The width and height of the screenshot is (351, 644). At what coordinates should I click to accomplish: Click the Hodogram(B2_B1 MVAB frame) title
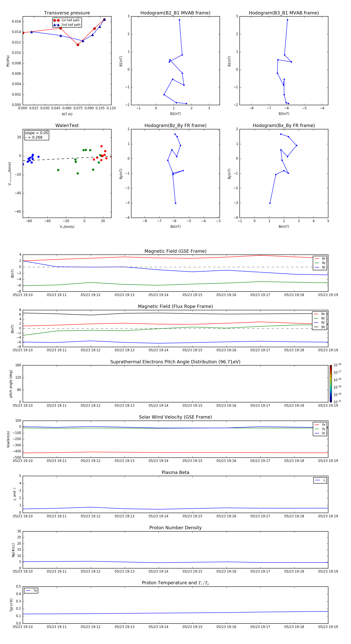(175, 13)
